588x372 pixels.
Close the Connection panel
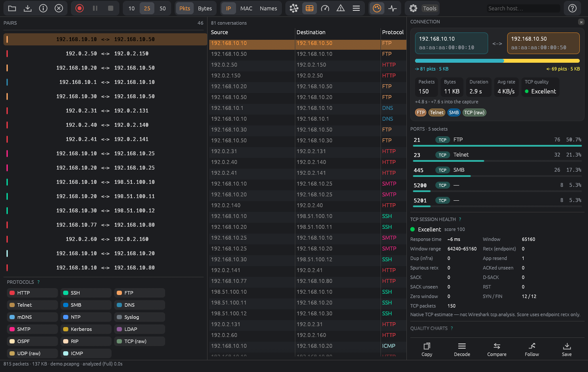581,22
